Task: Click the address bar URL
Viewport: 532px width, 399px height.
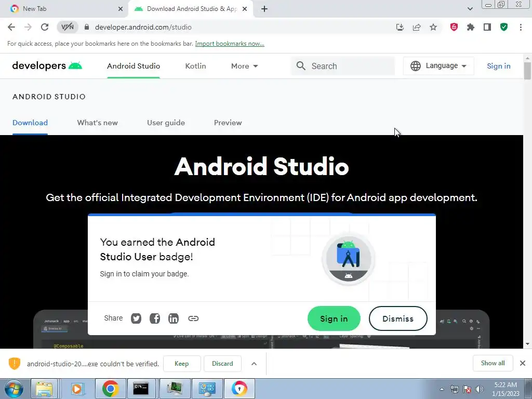Action: [x=143, y=27]
